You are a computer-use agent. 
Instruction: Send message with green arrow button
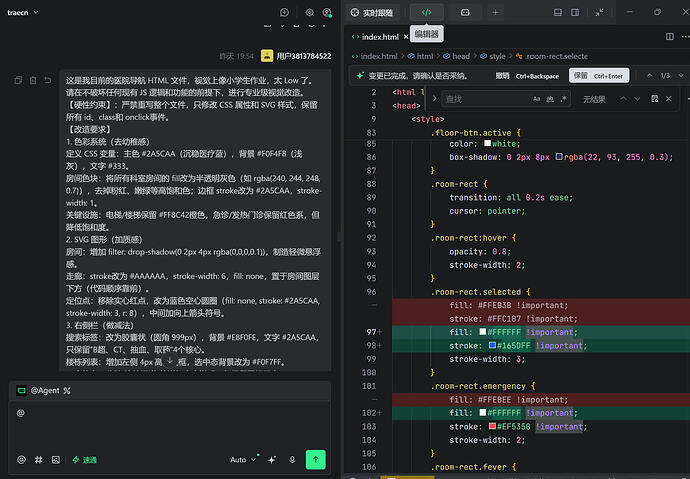pos(316,460)
